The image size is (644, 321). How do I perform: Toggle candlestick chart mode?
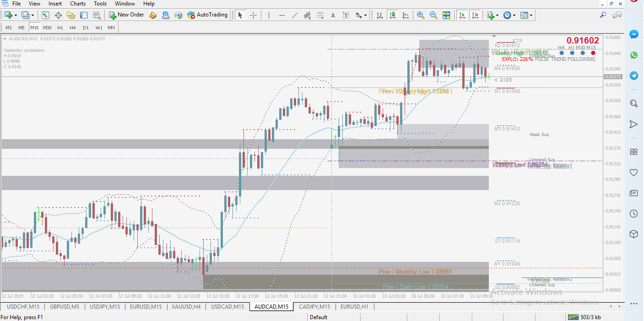coord(393,15)
